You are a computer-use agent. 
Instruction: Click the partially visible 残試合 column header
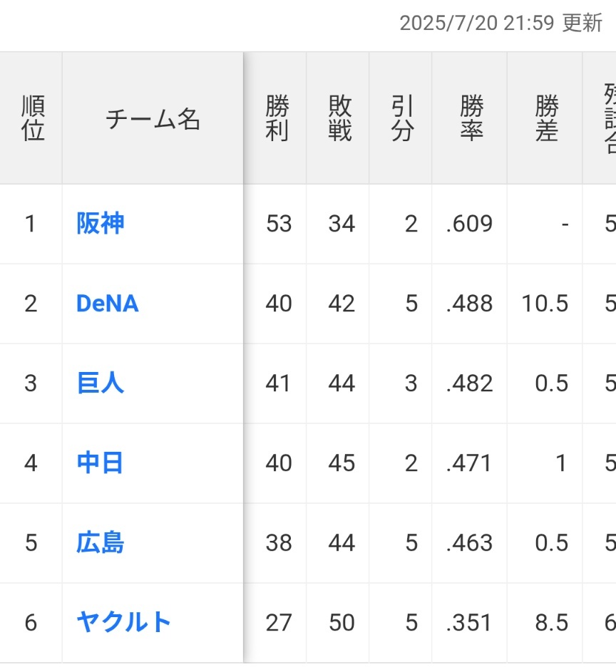coord(610,118)
